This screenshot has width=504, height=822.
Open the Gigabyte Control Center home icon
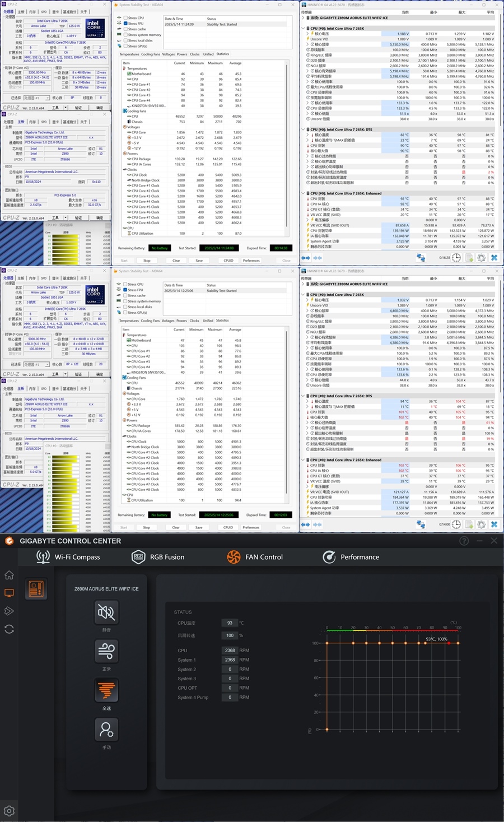(9, 575)
